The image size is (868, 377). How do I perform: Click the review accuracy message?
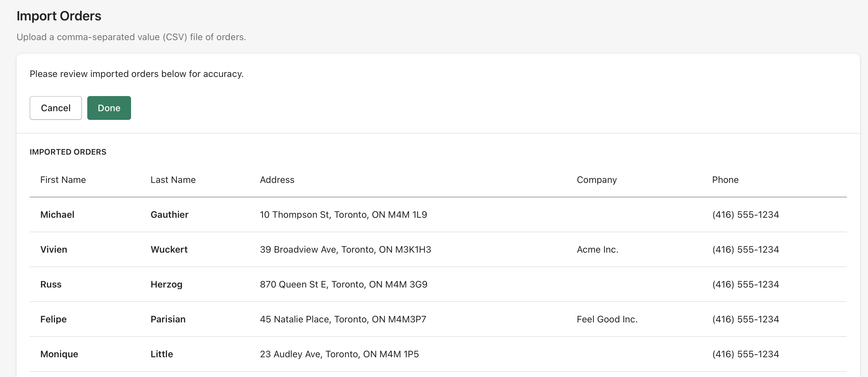point(136,73)
